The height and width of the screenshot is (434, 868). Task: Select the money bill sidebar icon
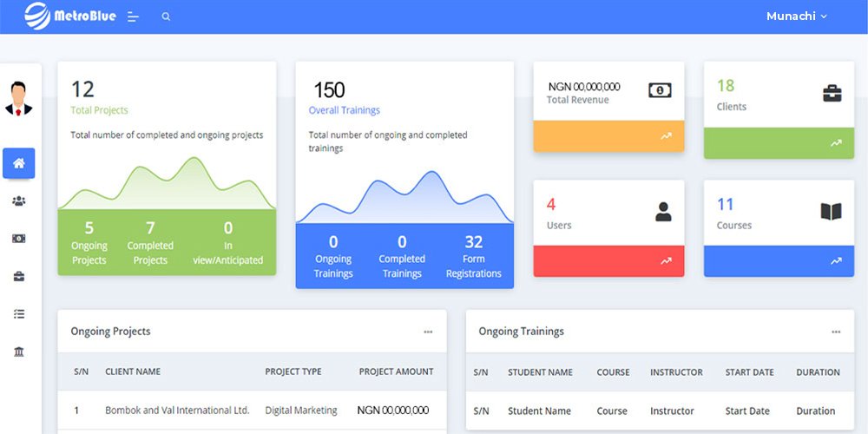coord(19,239)
